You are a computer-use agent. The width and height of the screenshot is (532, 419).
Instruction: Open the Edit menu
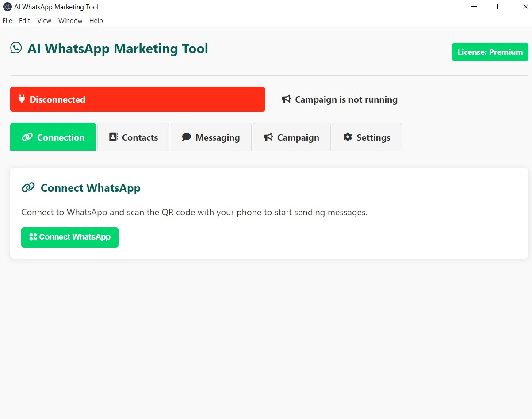click(x=25, y=21)
